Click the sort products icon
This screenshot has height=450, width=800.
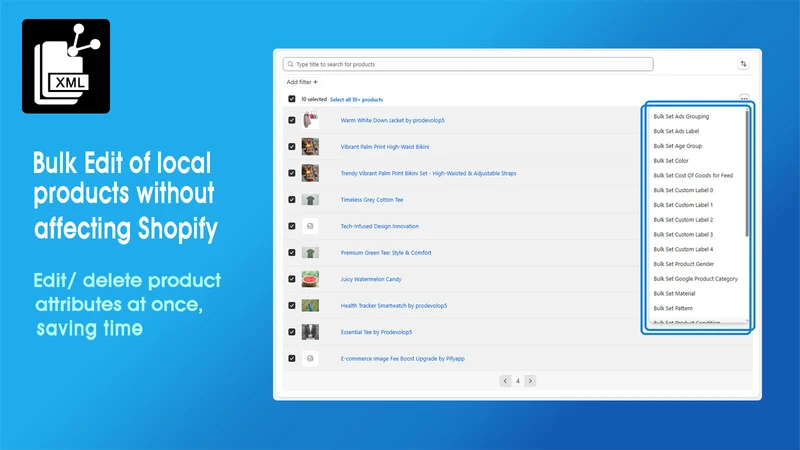pos(743,64)
